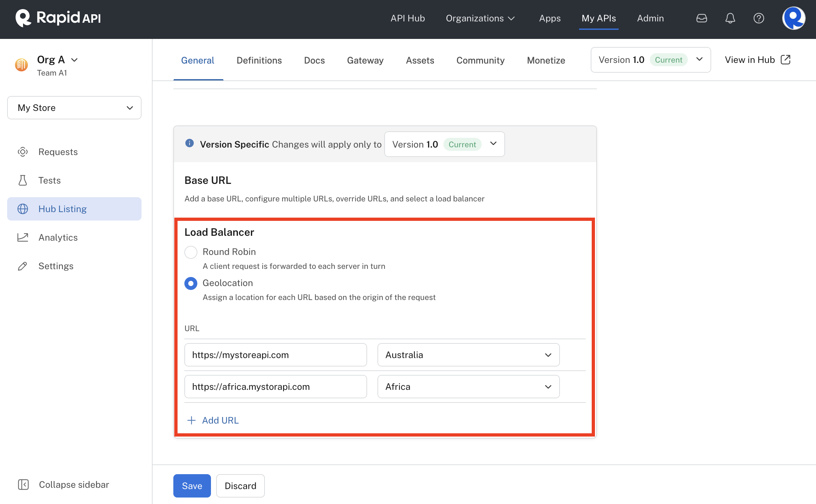Click the View in Hub external link icon

tap(785, 60)
